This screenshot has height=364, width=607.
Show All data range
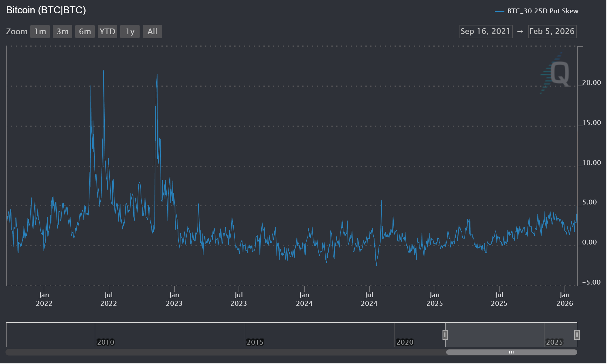152,32
